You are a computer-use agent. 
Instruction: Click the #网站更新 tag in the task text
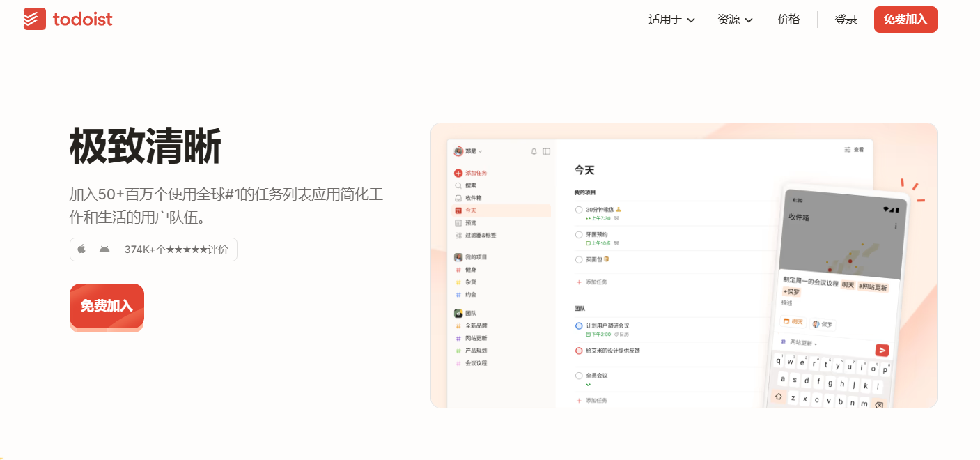point(873,286)
